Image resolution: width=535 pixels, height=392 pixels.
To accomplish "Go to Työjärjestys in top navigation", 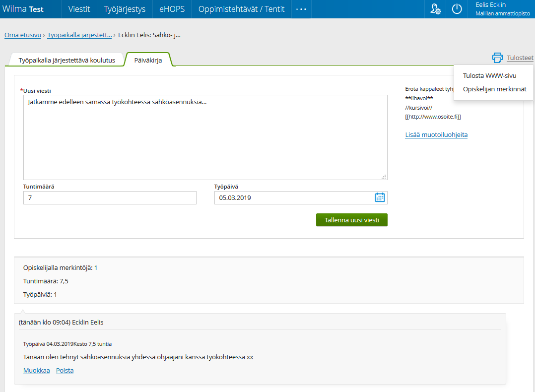I will click(x=125, y=9).
